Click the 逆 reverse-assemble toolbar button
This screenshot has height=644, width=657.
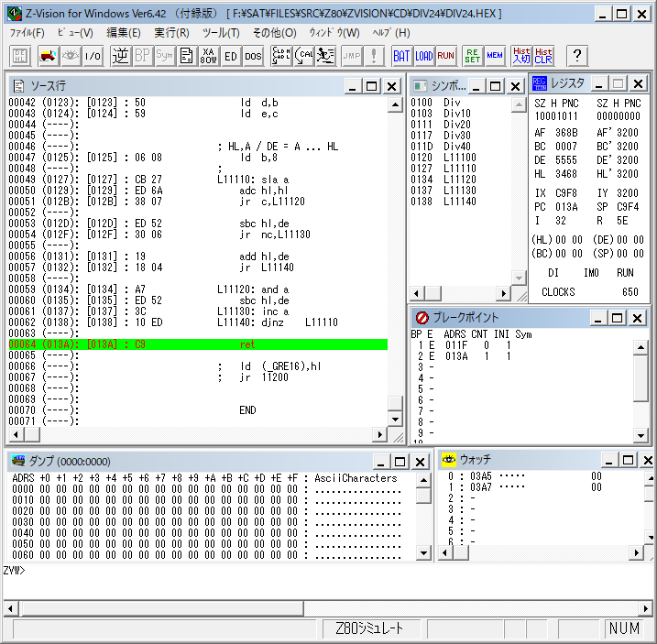[120, 56]
